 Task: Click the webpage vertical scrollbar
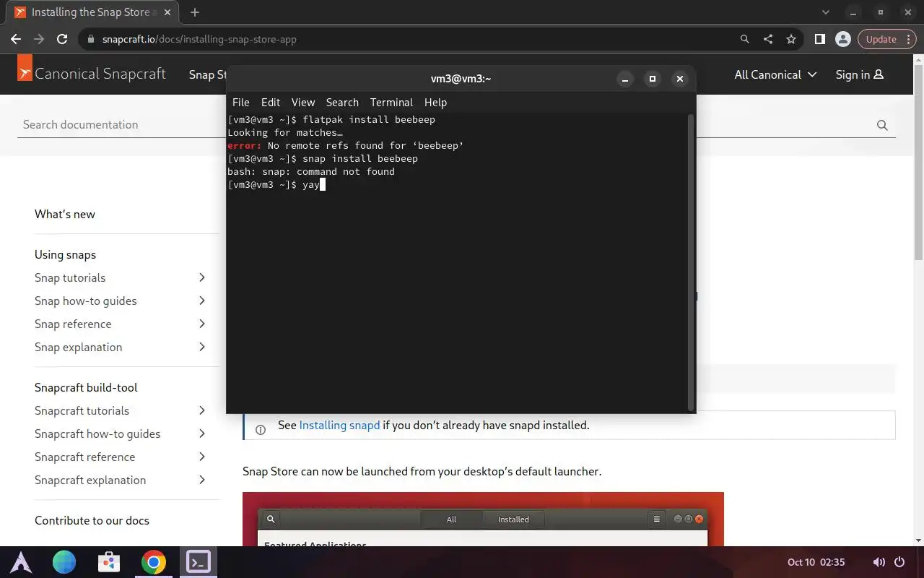click(x=918, y=162)
